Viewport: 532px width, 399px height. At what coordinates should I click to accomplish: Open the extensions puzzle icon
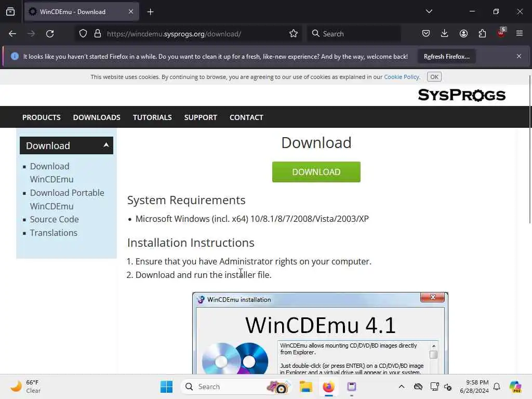pos(482,33)
